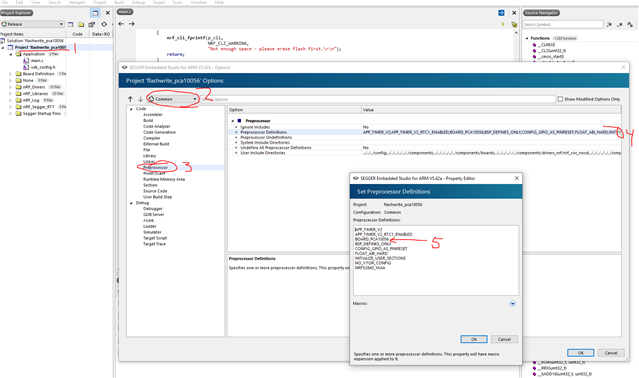Open the Project menu
Viewport: 639px width, 378px height.
click(x=100, y=2)
